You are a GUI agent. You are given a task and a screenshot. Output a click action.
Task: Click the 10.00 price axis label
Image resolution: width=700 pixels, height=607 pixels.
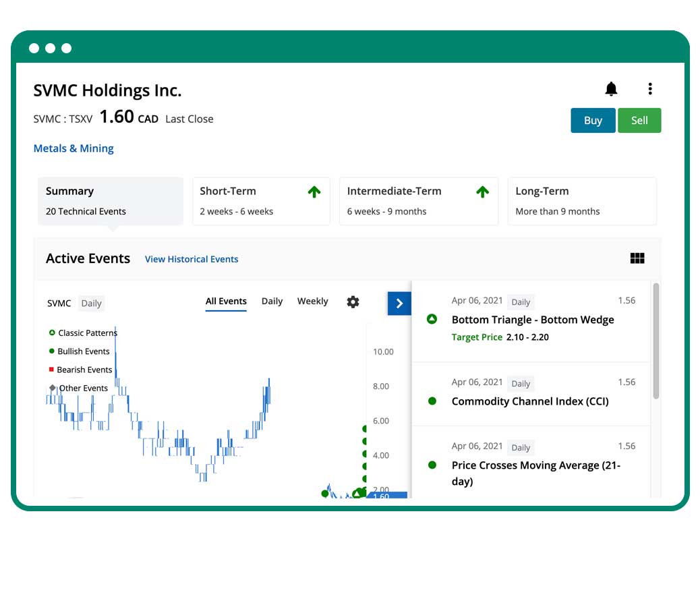pos(383,351)
